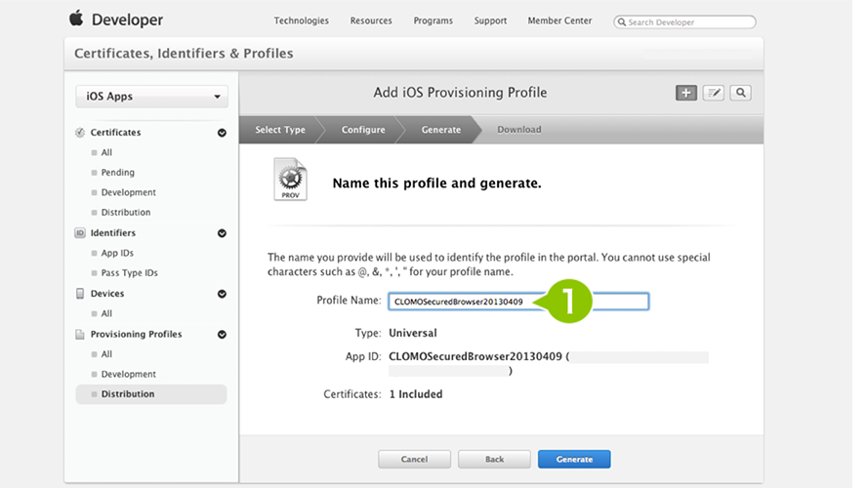Select App IDs in the sidebar

pos(117,253)
